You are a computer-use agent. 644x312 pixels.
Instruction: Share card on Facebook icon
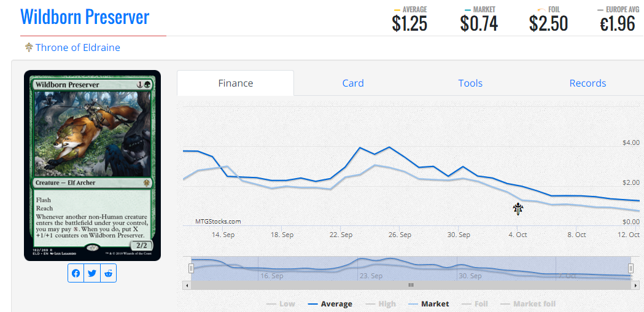click(x=76, y=274)
